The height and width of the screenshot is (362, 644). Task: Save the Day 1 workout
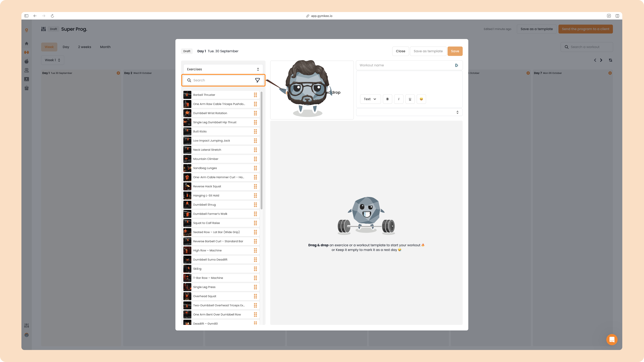point(455,51)
